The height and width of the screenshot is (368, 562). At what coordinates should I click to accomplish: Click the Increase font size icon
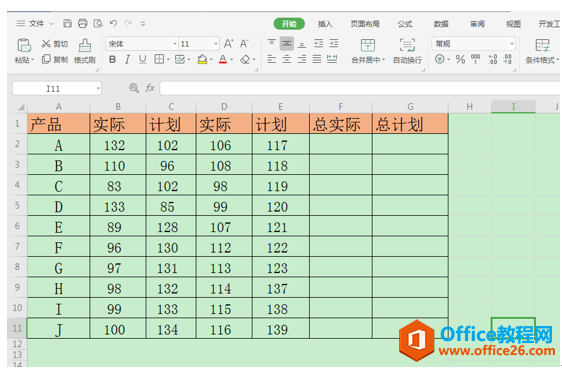[228, 44]
